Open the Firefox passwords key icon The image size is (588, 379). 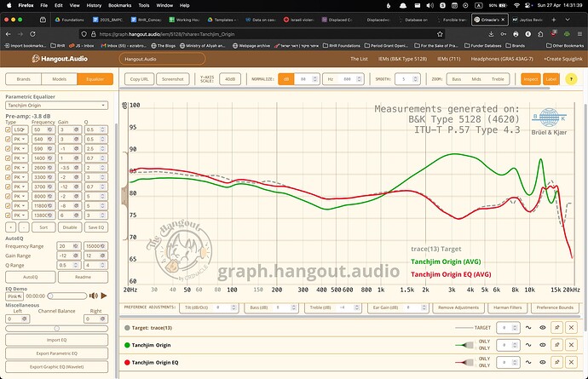[504, 34]
